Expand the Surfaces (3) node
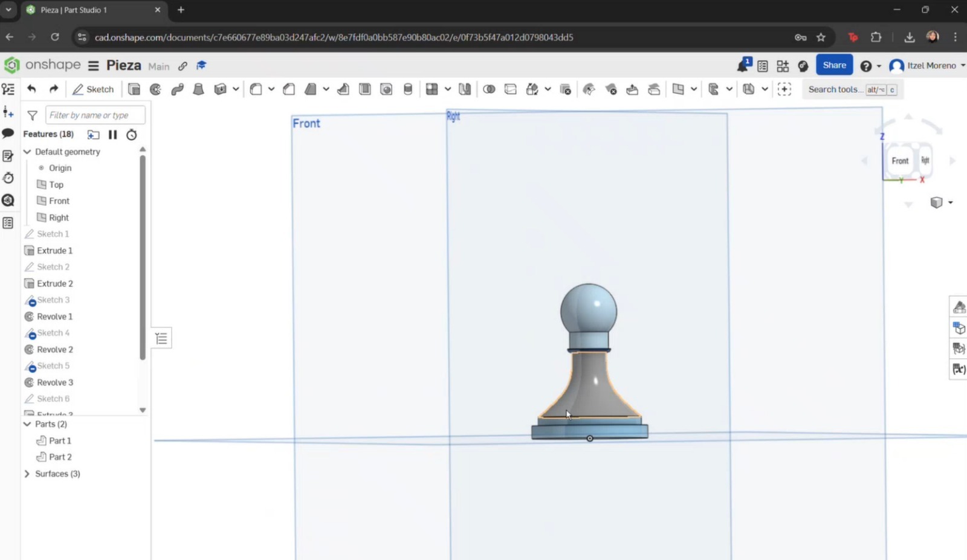This screenshot has width=967, height=560. 27,474
